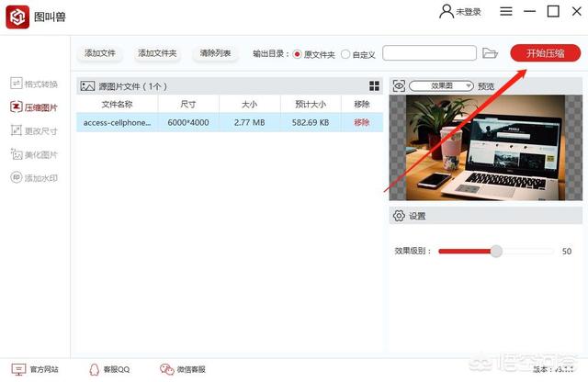Open 美化图片 in the sidebar
The image size is (588, 382).
click(34, 154)
